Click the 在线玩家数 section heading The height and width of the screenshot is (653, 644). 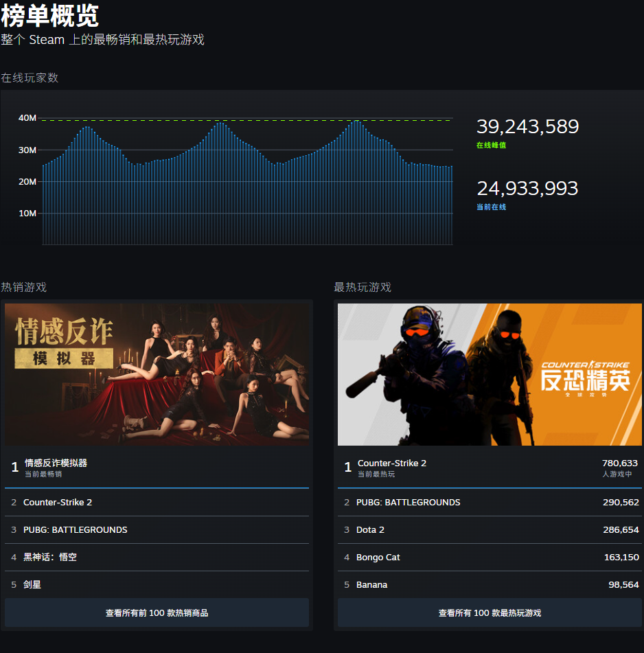tap(30, 78)
